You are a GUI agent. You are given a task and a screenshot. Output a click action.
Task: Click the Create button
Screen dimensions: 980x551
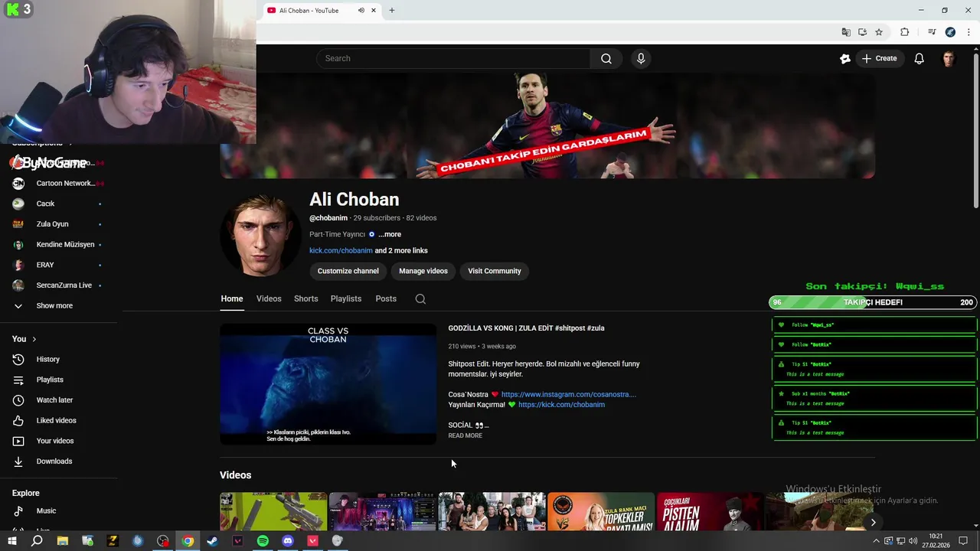pyautogui.click(x=879, y=59)
